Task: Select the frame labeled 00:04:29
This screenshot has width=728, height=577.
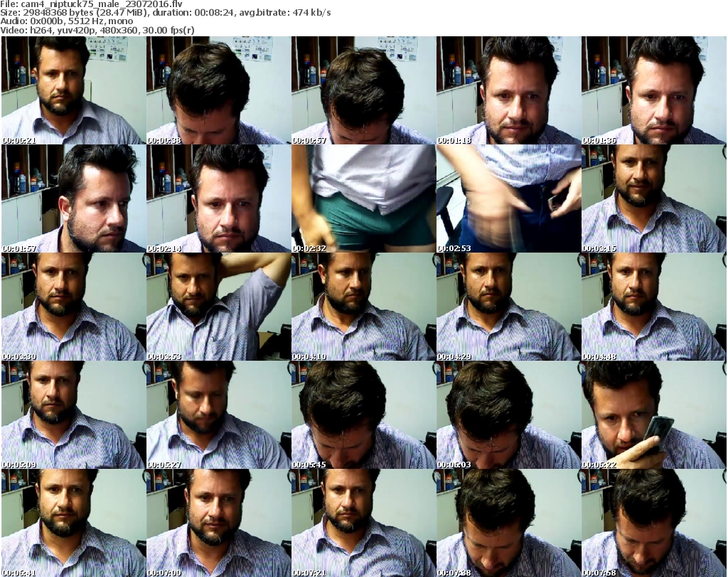Action: point(508,307)
